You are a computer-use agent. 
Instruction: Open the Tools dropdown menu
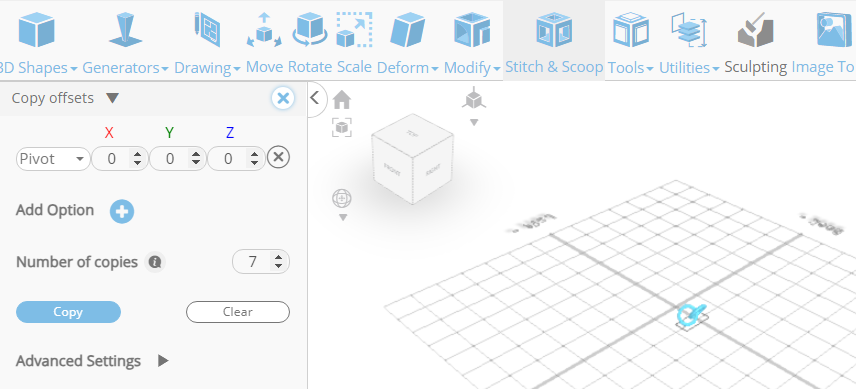[x=650, y=69]
